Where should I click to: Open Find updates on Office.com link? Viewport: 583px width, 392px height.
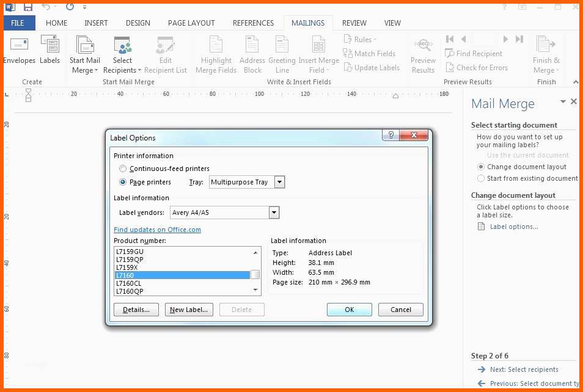coord(157,230)
